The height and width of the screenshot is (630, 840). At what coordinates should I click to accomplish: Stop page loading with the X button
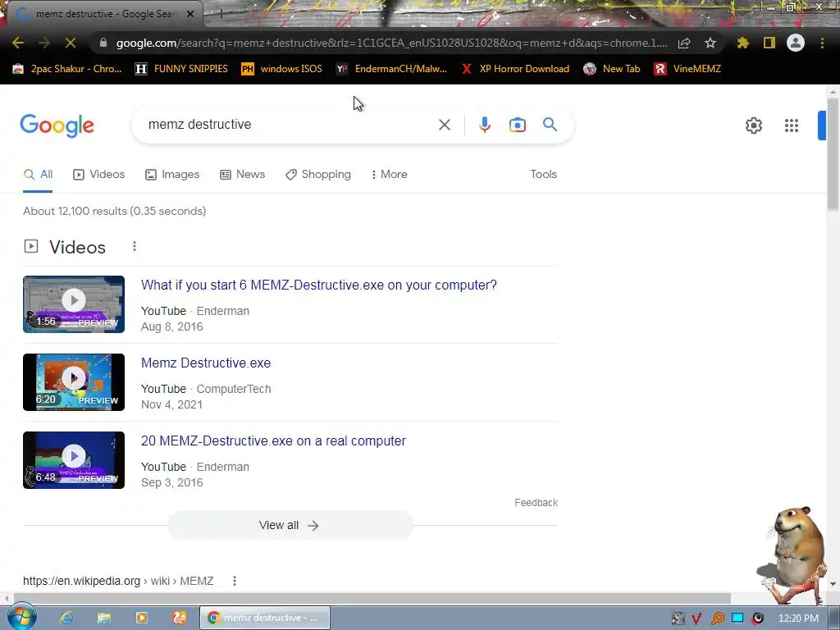pos(71,43)
